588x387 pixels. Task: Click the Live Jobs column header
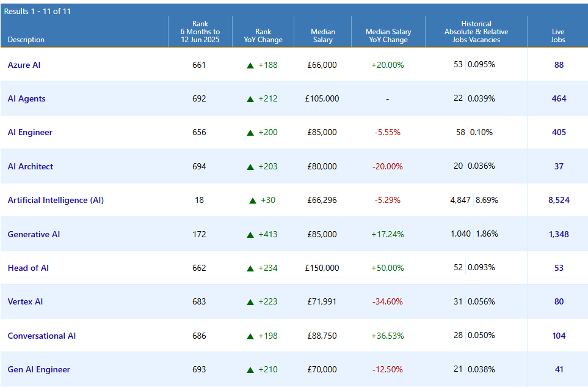point(557,35)
